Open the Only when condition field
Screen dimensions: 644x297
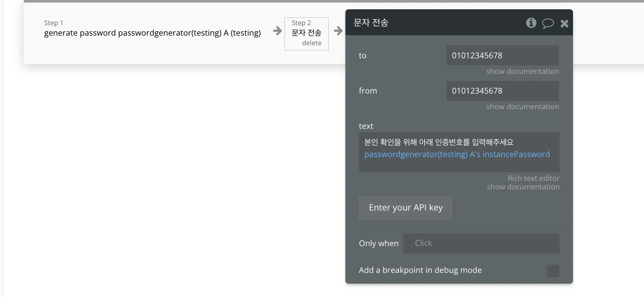coord(481,243)
